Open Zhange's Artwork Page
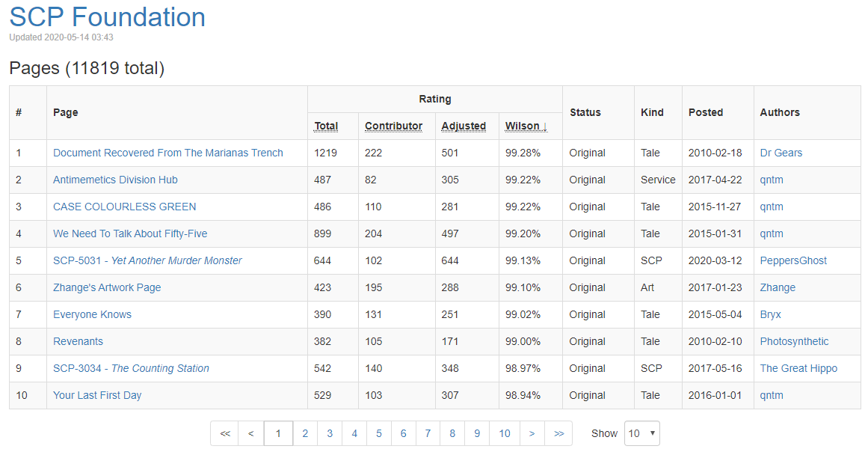This screenshot has width=868, height=452. click(x=107, y=287)
